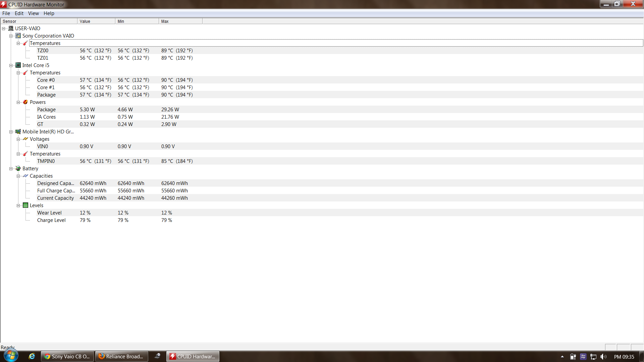The width and height of the screenshot is (644, 362).
Task: Click the Mobile Intel HD graphics card icon
Action: point(18,132)
